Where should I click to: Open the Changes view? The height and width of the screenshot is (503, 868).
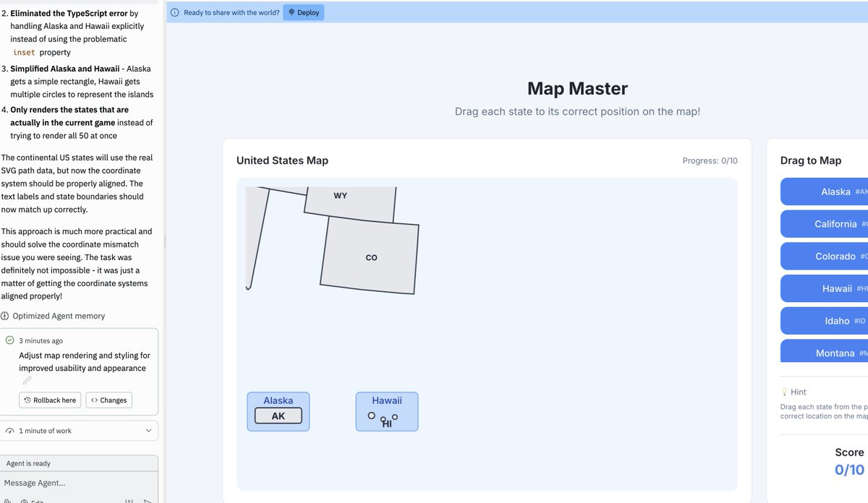pyautogui.click(x=109, y=400)
